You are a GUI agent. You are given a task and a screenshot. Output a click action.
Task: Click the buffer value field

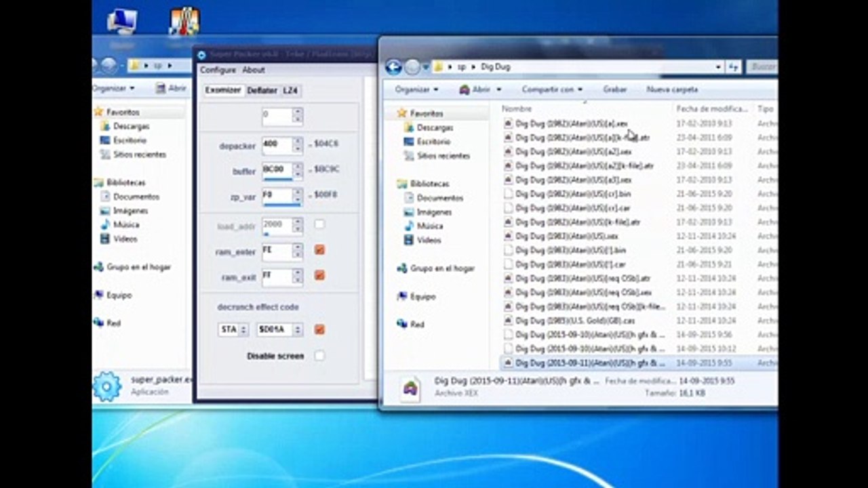click(x=277, y=170)
